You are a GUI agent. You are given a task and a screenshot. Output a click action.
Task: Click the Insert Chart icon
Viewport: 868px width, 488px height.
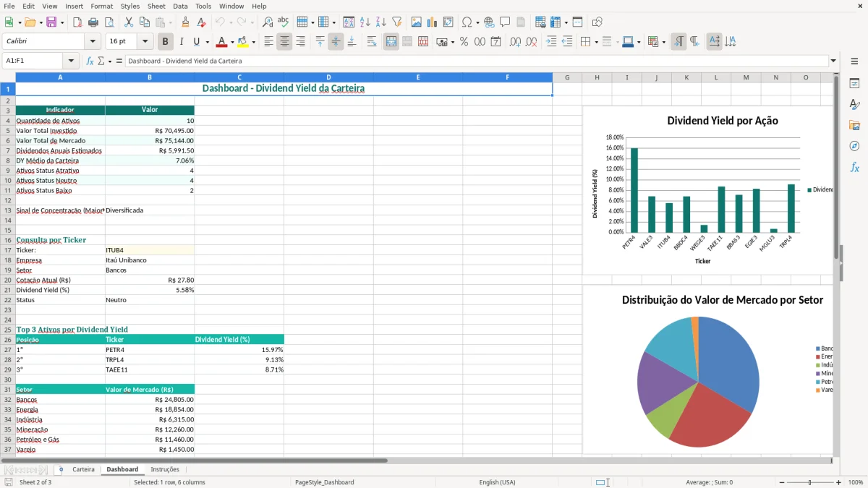(x=433, y=22)
